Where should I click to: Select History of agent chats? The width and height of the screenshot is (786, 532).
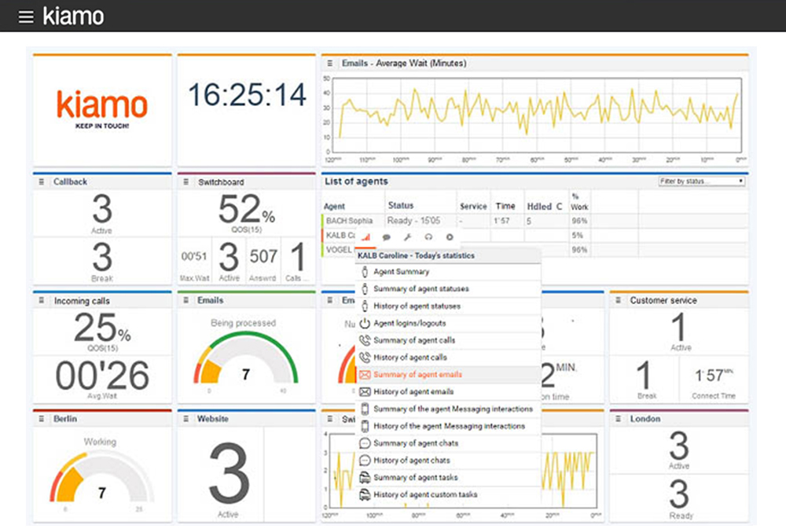click(x=448, y=460)
